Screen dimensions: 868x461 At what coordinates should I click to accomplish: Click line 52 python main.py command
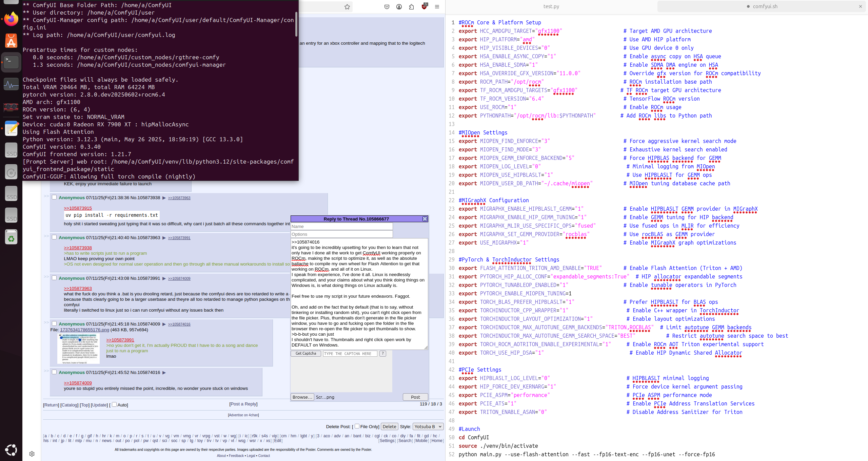pos(587,454)
